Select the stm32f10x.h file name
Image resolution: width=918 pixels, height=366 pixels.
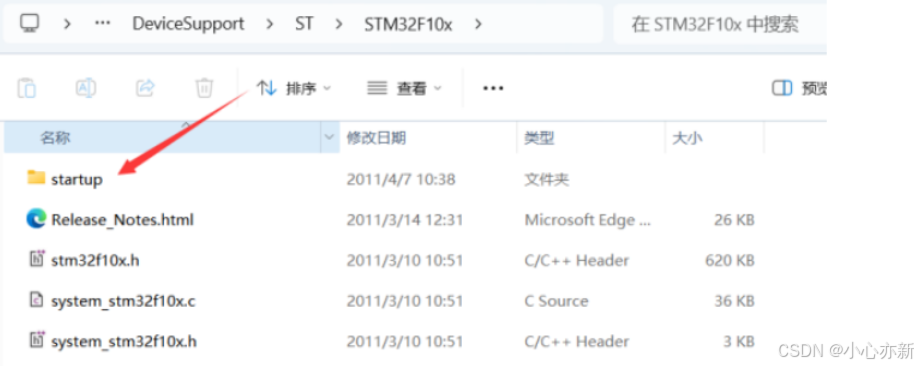coord(95,261)
